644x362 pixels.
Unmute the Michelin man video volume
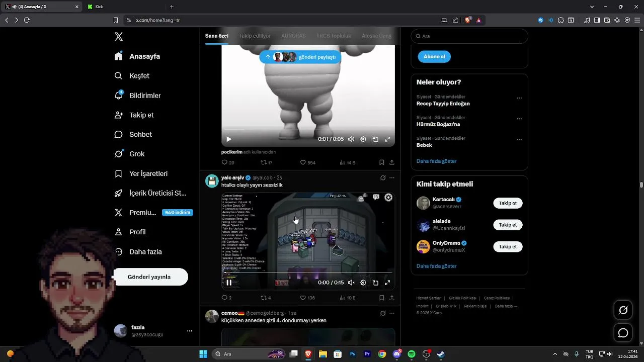(351, 139)
